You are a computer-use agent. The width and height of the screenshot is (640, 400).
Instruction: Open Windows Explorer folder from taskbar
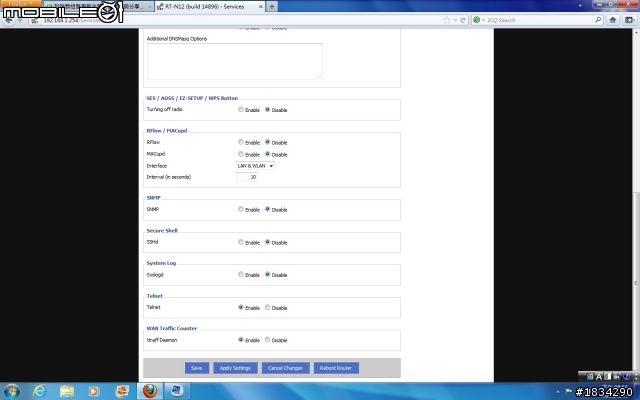coord(67,391)
